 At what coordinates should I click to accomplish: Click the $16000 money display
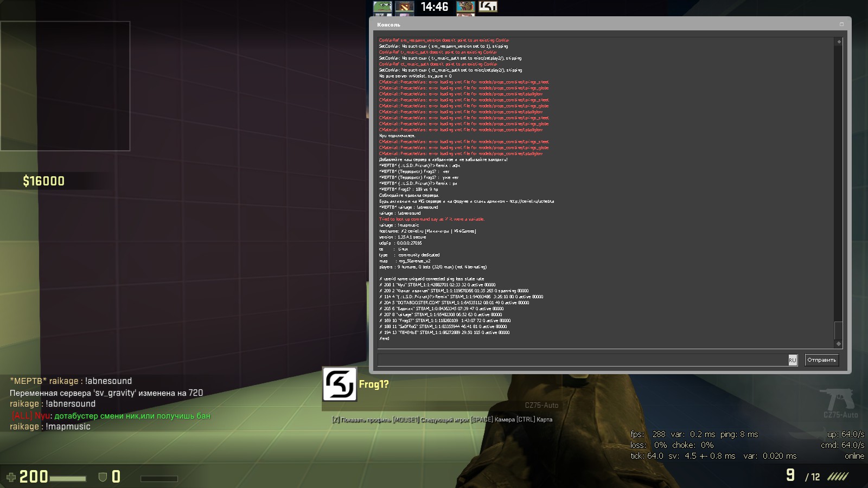click(43, 181)
